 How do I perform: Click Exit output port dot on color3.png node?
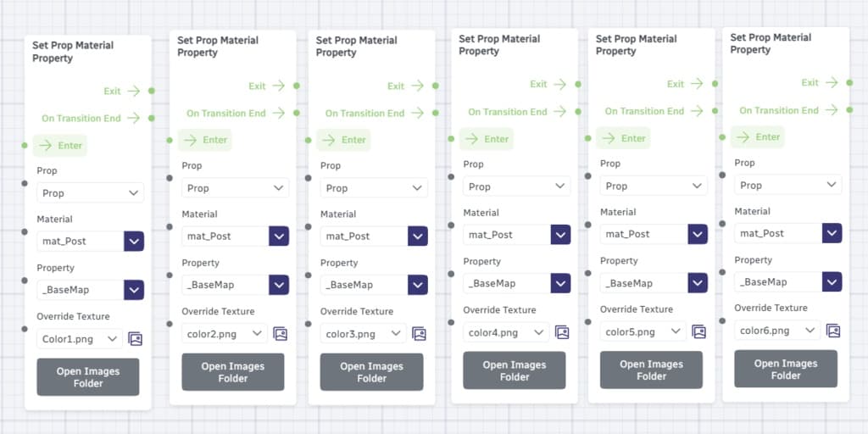(436, 86)
